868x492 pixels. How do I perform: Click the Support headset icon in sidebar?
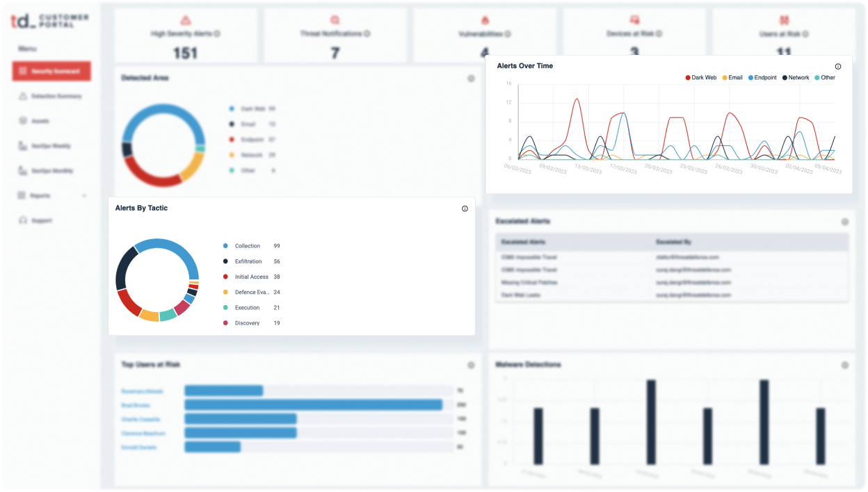point(23,220)
